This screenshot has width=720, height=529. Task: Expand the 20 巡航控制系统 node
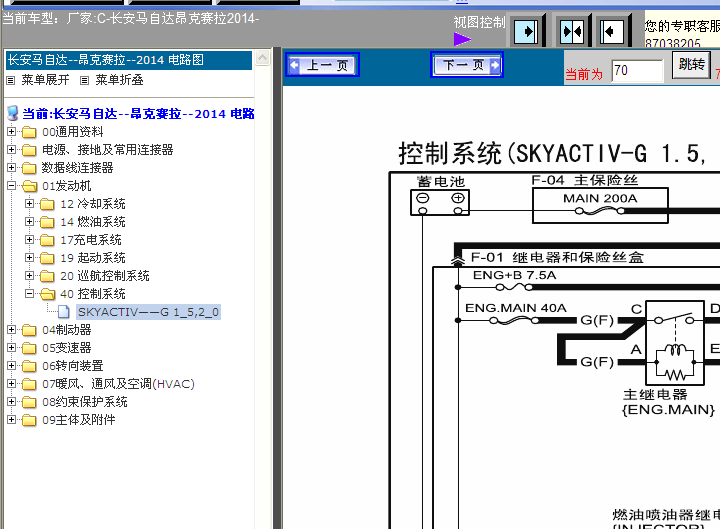29,276
